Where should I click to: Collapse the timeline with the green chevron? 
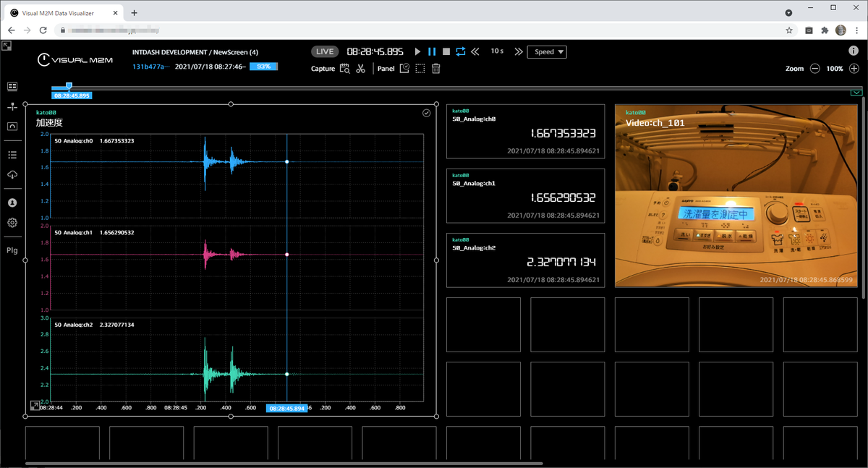pos(856,93)
